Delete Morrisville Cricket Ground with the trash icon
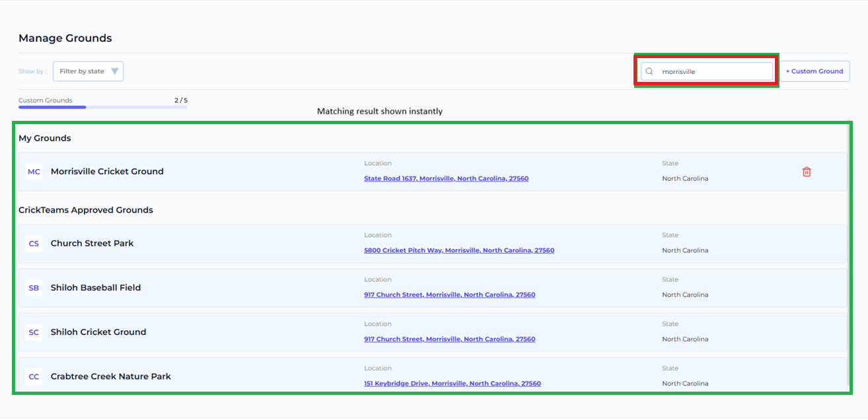This screenshot has width=868, height=420. point(807,172)
